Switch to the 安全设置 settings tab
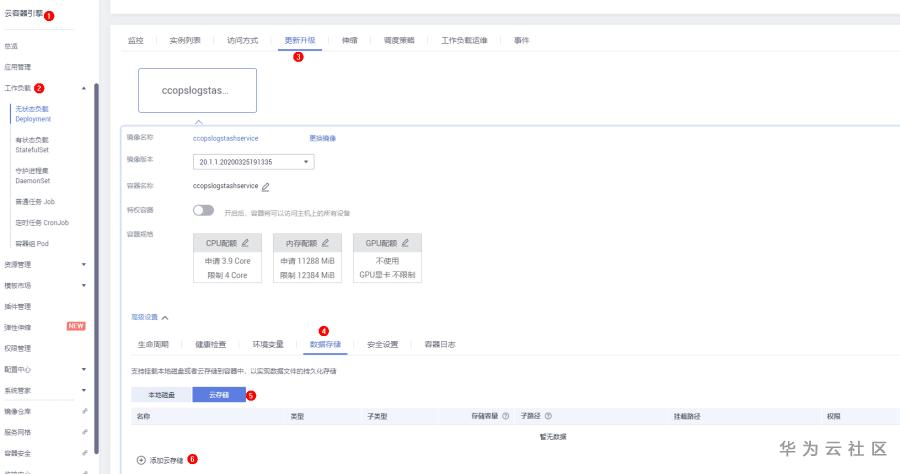 383,344
